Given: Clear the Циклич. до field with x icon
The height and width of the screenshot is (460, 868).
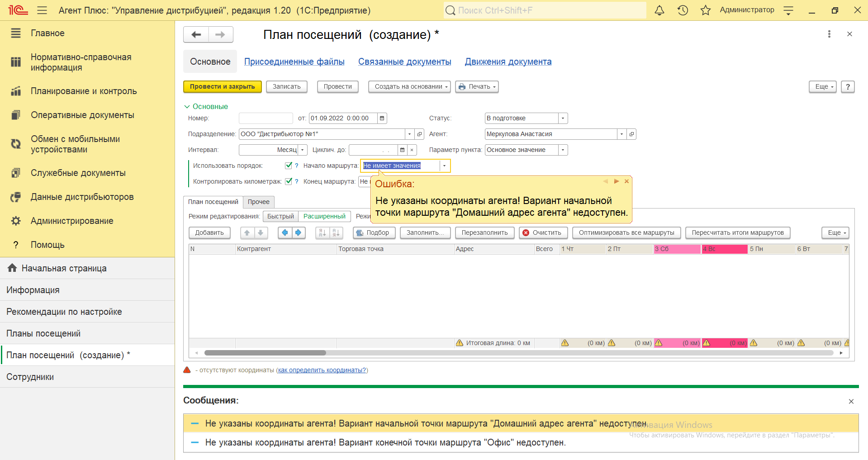Looking at the screenshot, I should 412,150.
